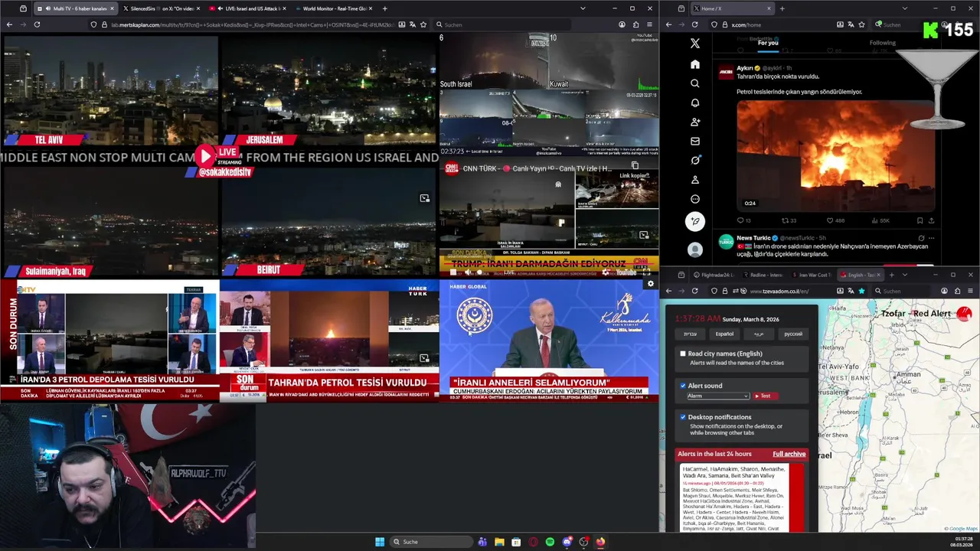Select the Redline browser tab
Image resolution: width=980 pixels, height=551 pixels.
pyautogui.click(x=762, y=275)
